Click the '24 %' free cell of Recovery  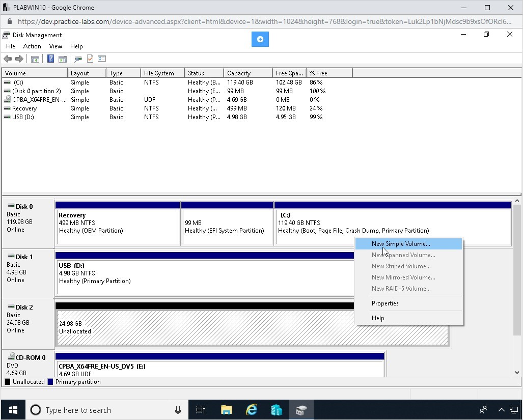click(x=316, y=108)
